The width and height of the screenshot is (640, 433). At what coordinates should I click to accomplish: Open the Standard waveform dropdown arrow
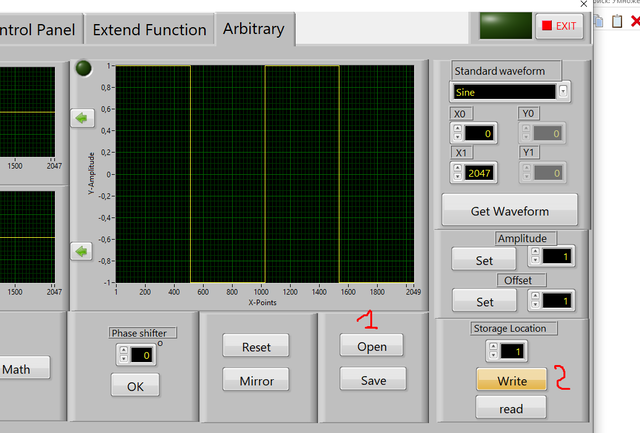(563, 91)
